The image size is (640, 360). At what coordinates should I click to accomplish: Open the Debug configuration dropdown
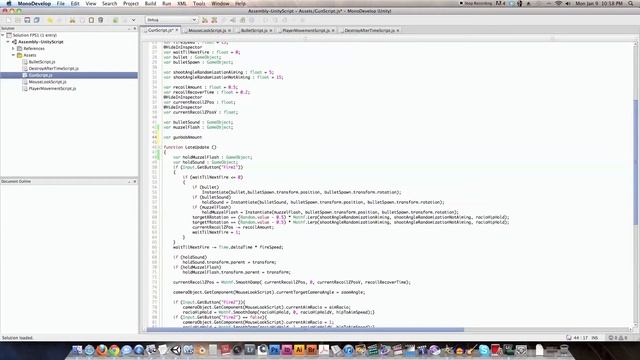pyautogui.click(x=171, y=20)
